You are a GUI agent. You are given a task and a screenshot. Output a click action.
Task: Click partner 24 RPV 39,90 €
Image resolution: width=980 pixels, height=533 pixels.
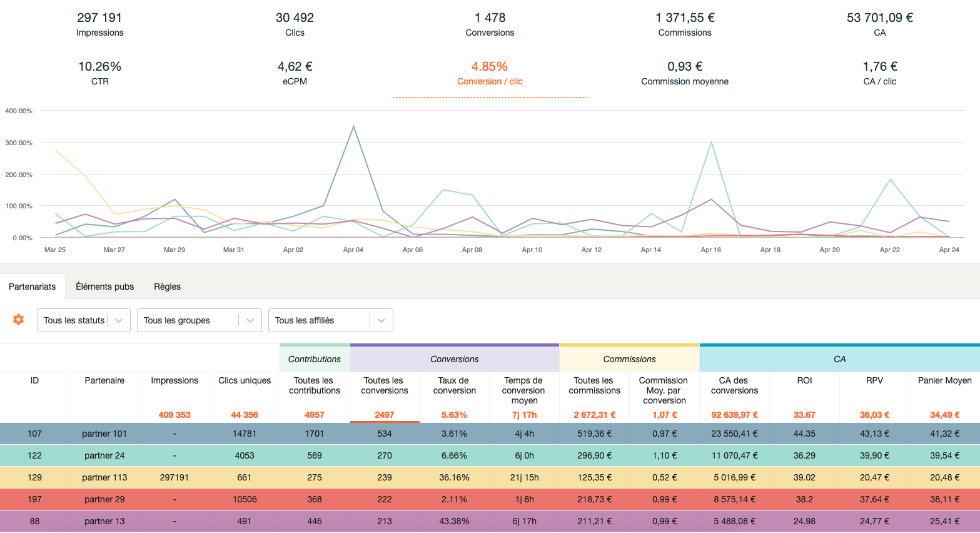point(874,455)
